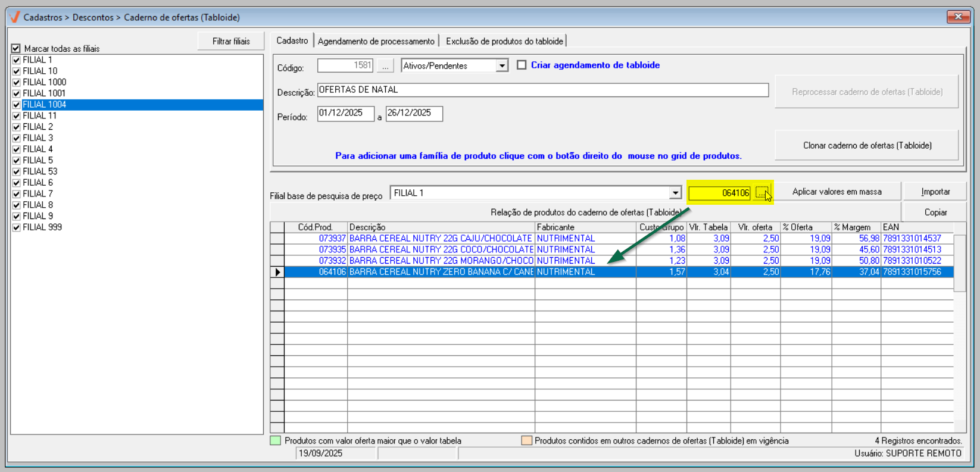
Task: Click the application logo icon in title bar
Action: [x=15, y=17]
